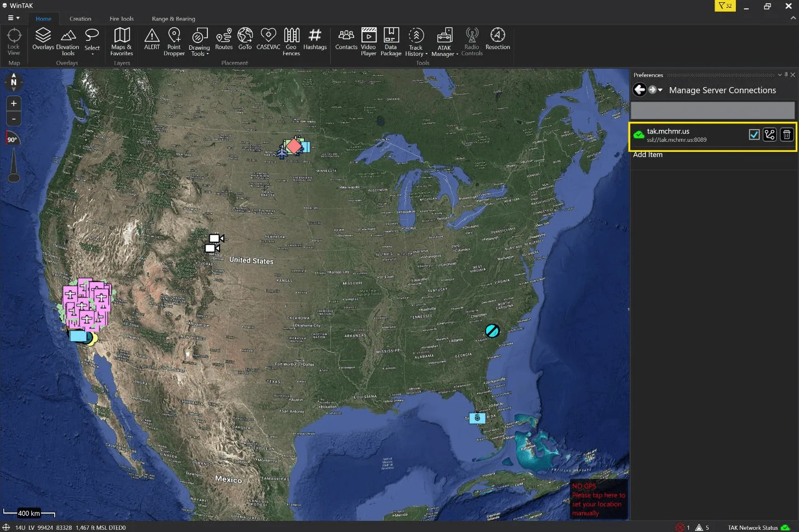Close the Preferences panel

[x=793, y=74]
